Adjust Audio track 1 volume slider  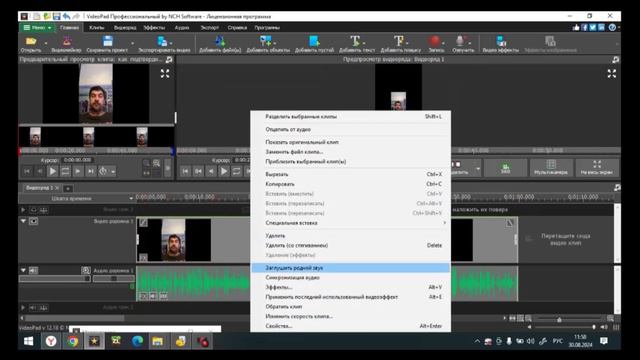pos(55,279)
